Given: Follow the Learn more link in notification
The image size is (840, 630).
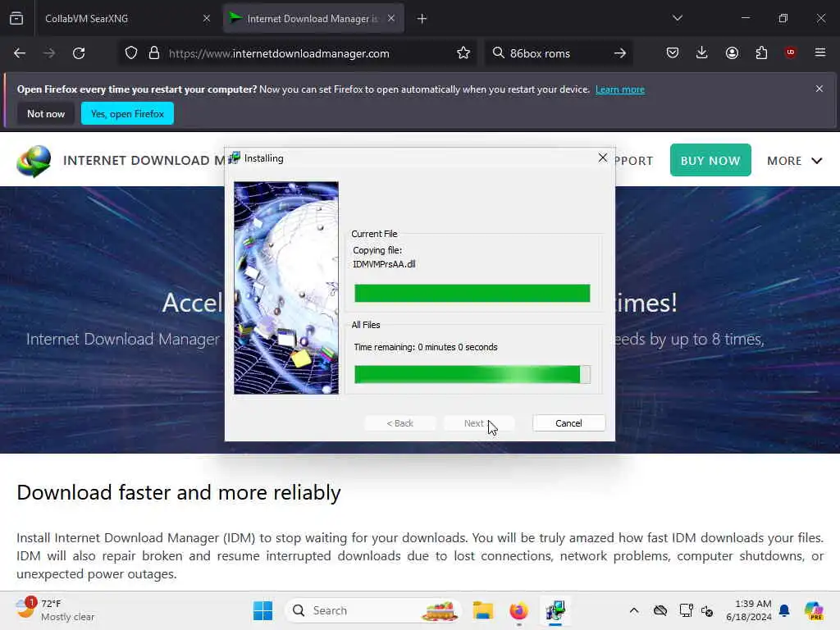Looking at the screenshot, I should [620, 89].
